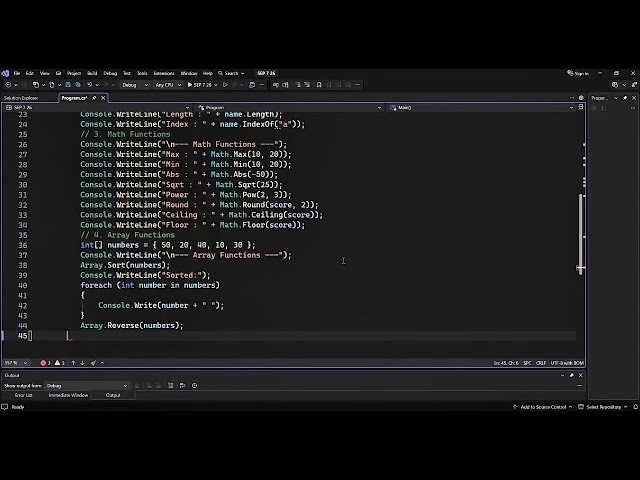Click the Sign in link

coord(578,73)
